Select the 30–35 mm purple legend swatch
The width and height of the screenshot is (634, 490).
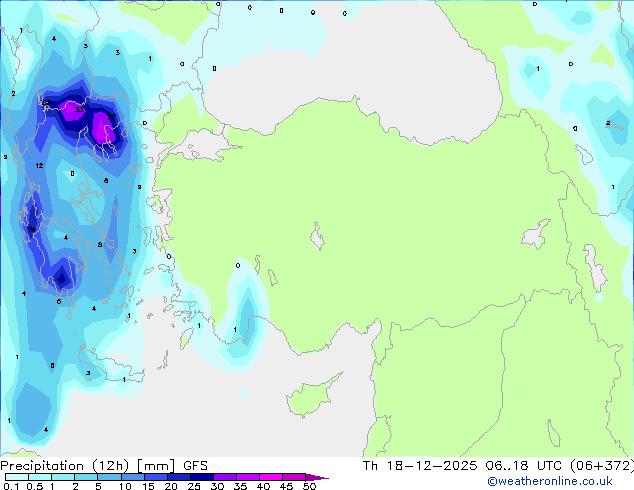225,477
